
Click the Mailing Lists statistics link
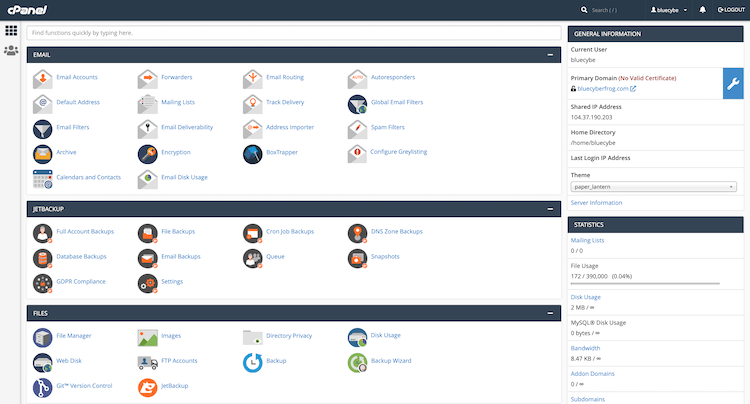point(587,240)
